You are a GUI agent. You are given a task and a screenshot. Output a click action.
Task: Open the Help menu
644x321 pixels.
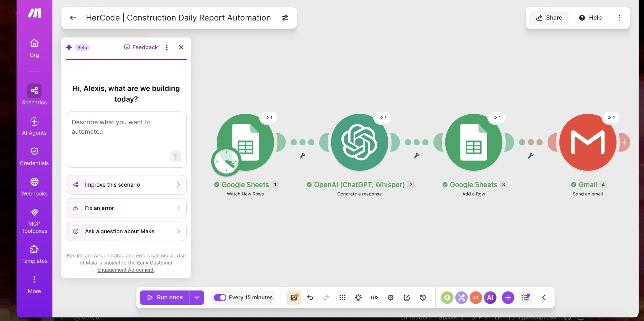590,18
